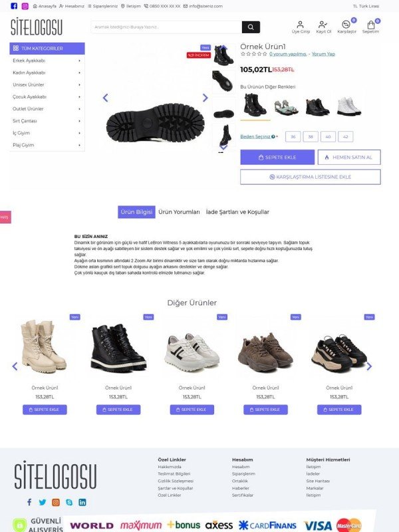The image size is (399, 532).
Task: Select size 42 option
Action: click(346, 137)
